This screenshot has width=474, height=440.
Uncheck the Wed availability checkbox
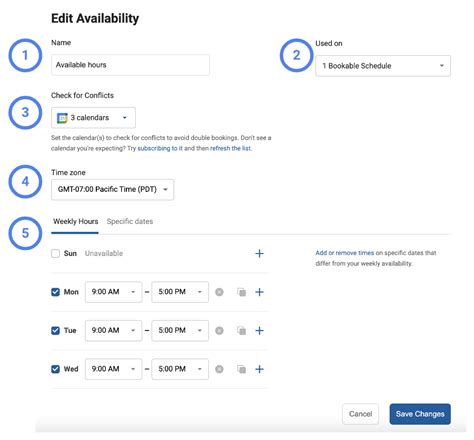click(55, 369)
